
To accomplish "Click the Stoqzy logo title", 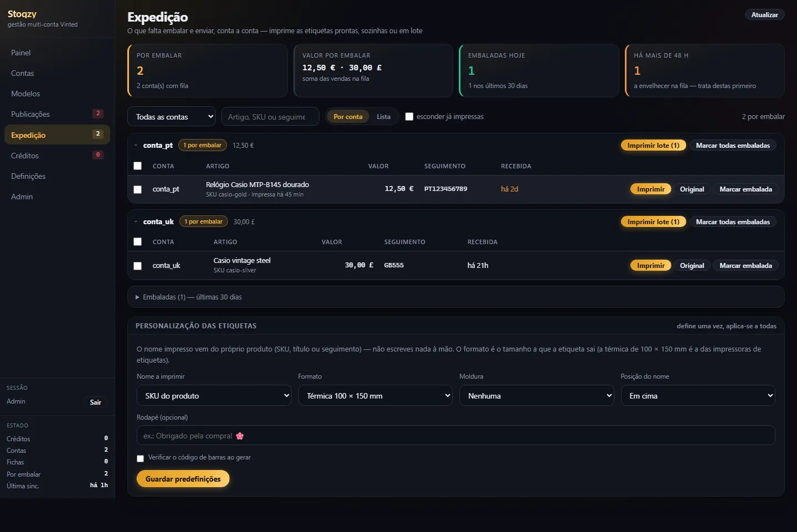I will click(22, 14).
